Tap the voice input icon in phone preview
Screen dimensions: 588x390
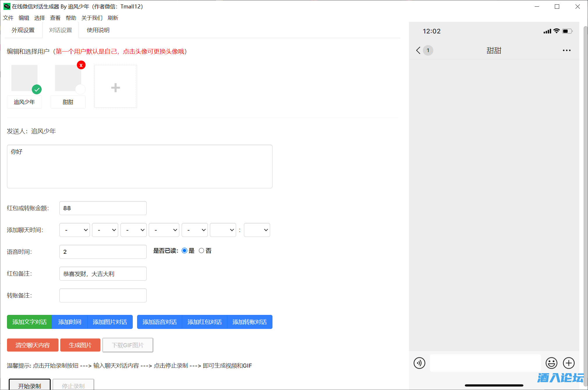coord(419,363)
